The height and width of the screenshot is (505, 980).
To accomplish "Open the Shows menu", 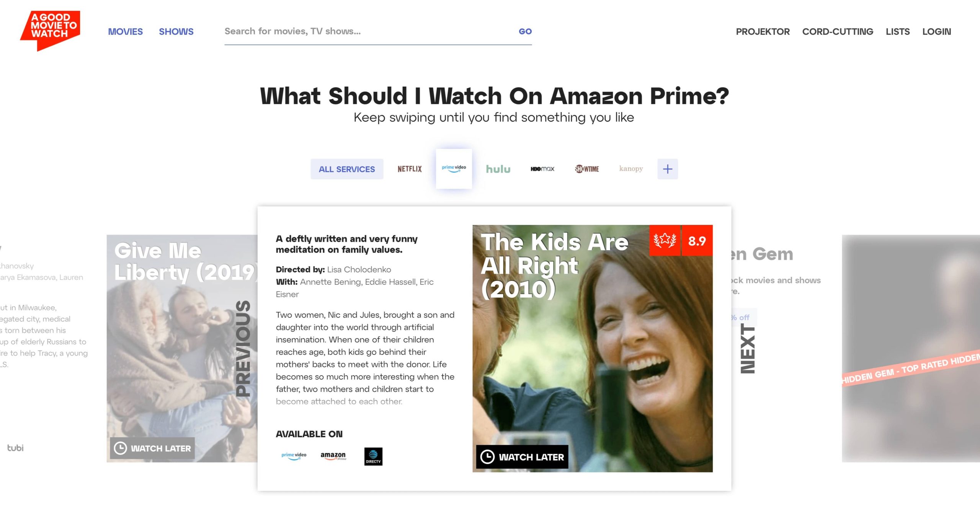I will point(176,31).
